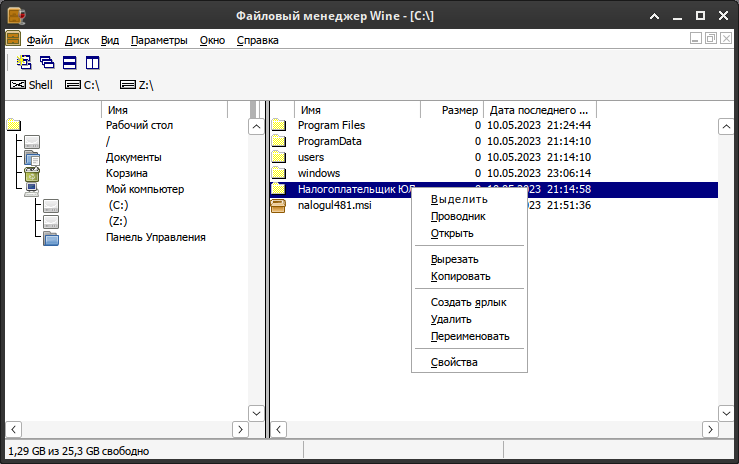The image size is (739, 464).
Task: Click the users folder icon
Action: (279, 157)
